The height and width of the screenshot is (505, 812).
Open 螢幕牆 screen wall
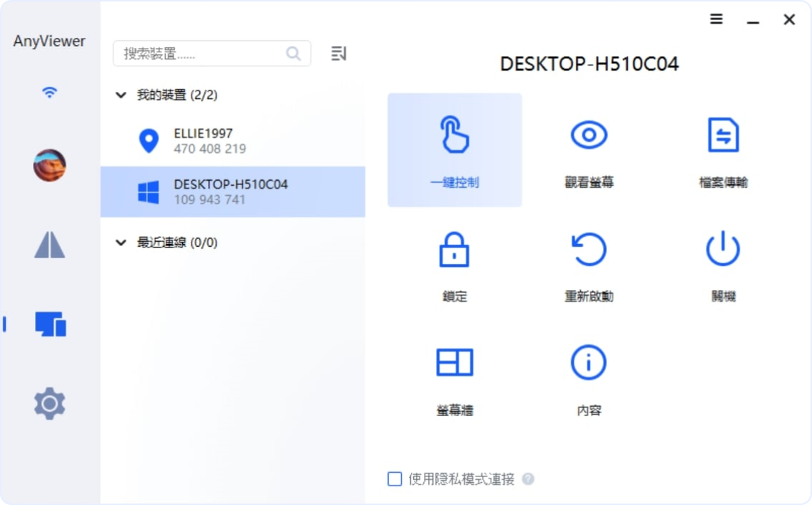click(455, 379)
